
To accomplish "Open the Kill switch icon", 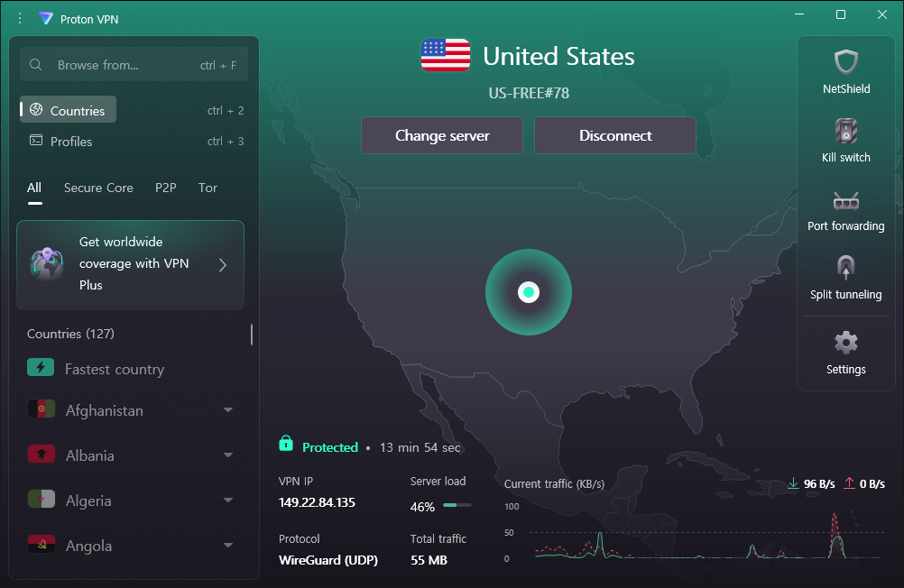I will [845, 131].
